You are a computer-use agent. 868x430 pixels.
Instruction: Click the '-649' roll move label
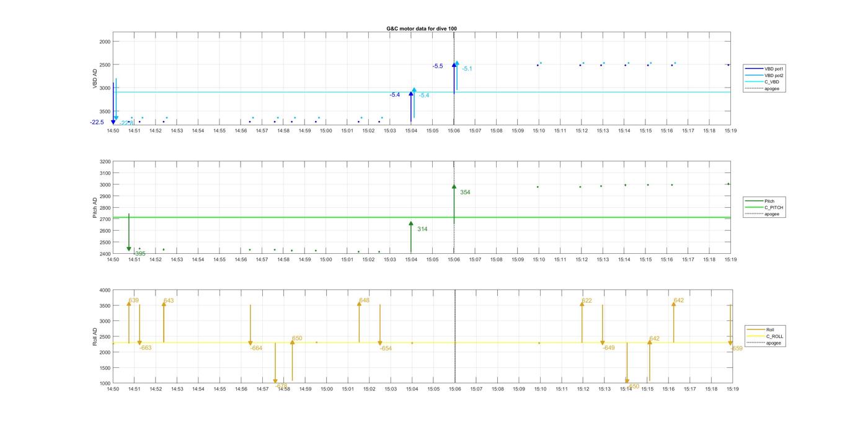[609, 348]
